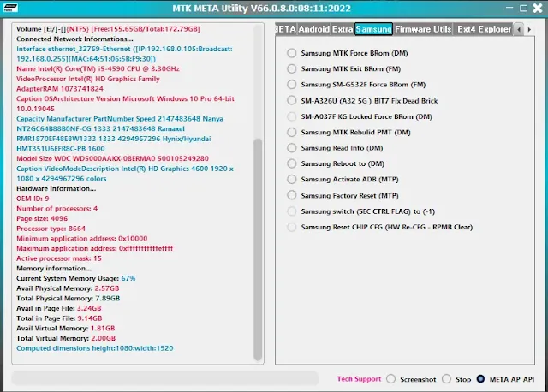Click the MTK META Utility title text
The width and height of the screenshot is (548, 392).
(x=261, y=8)
